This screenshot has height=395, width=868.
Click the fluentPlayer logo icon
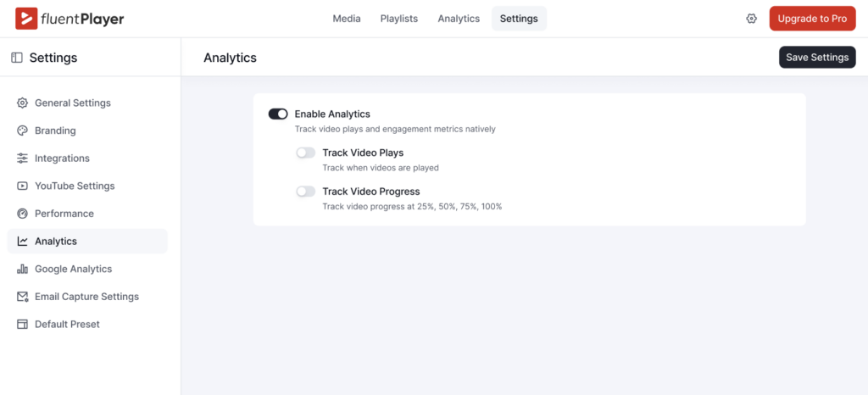26,19
